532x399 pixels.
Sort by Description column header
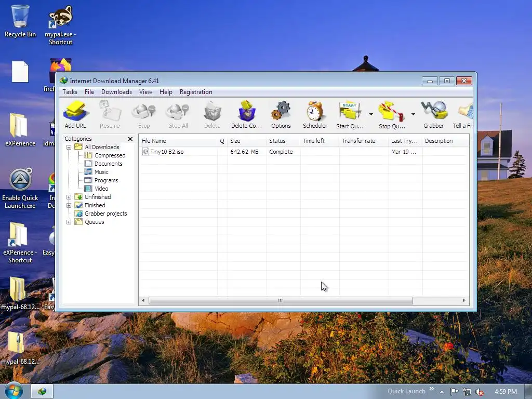click(445, 141)
